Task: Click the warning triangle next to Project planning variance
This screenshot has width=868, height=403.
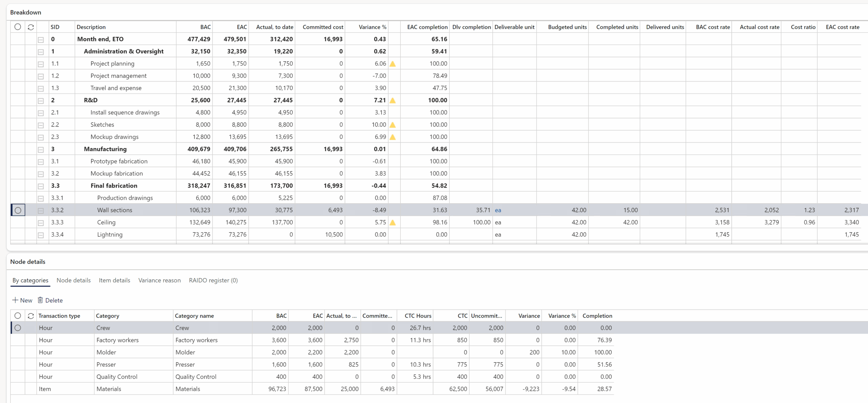Action: tap(393, 63)
